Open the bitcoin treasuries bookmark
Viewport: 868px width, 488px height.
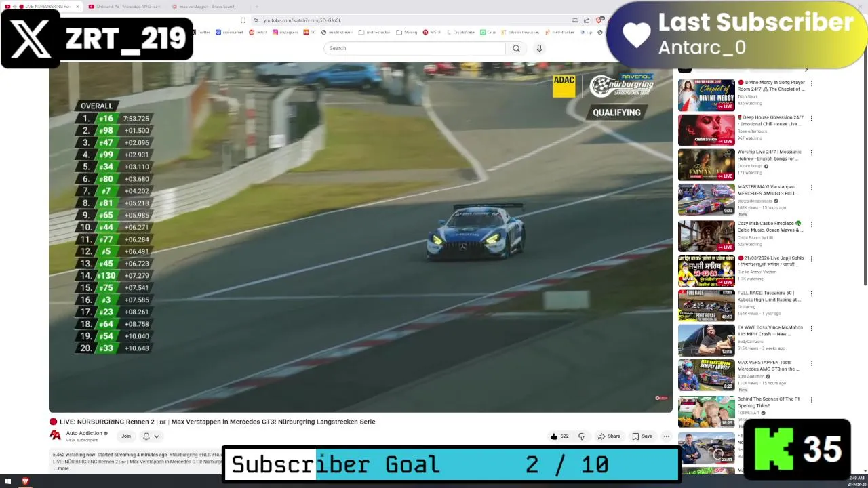[520, 32]
